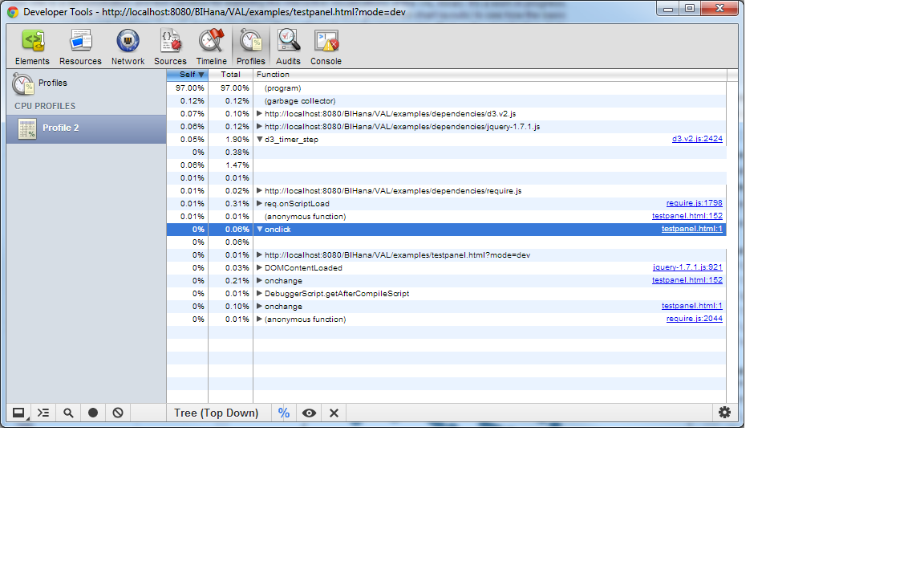Viewport: 924px width, 578px height.
Task: Open testpanel.html:152 link for anonymous function
Action: coord(687,216)
